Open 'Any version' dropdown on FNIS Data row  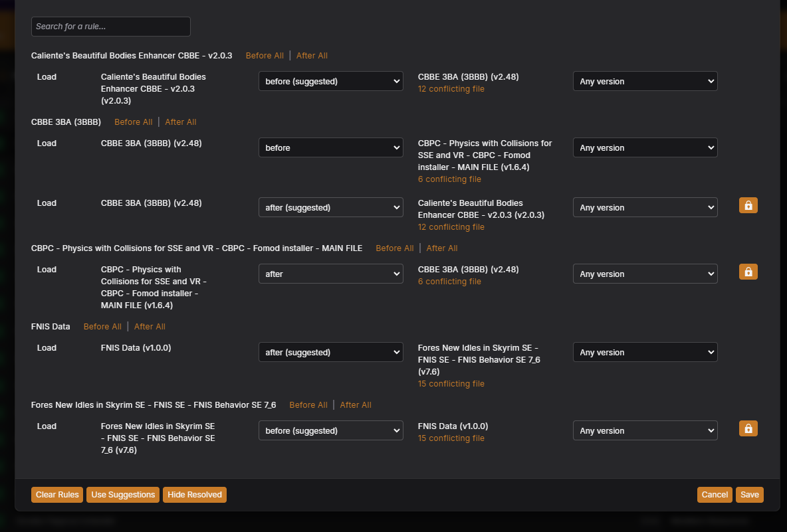pyautogui.click(x=645, y=353)
